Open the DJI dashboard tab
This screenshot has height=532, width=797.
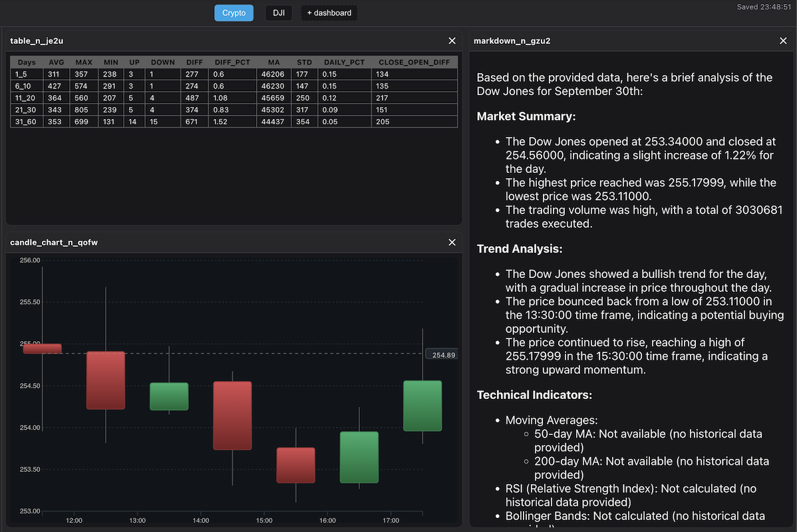[278, 13]
